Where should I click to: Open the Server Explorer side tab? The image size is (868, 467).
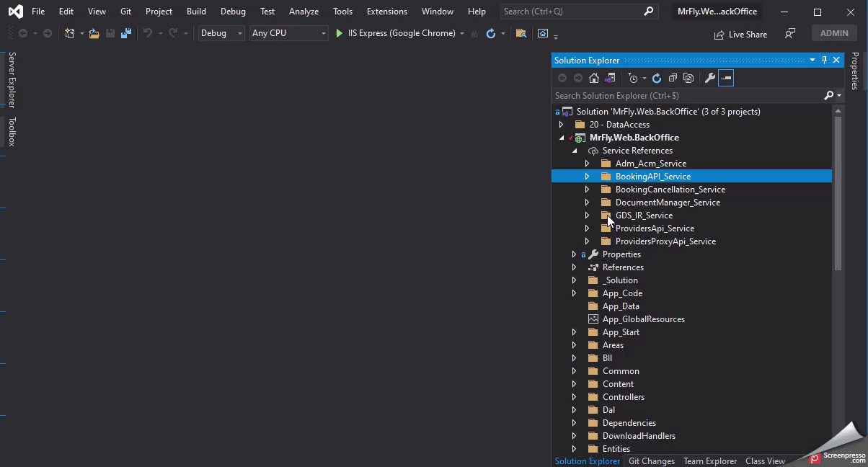click(x=12, y=79)
